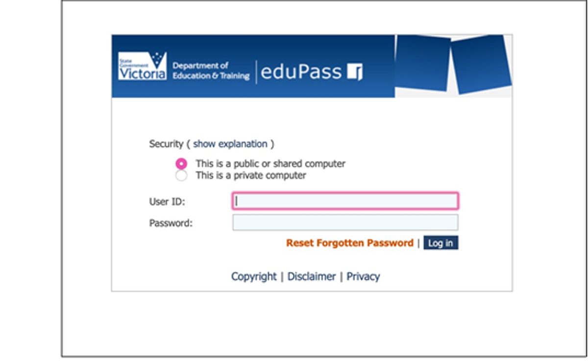This screenshot has width=588, height=364.
Task: Click the Password label
Action: click(x=171, y=223)
